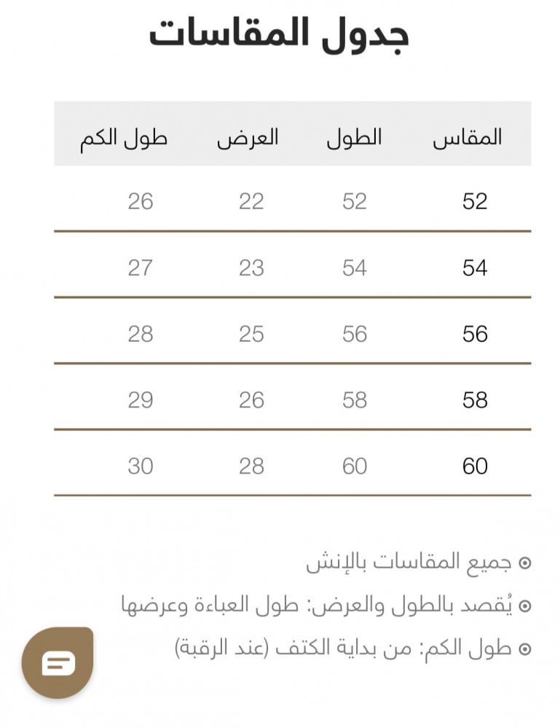Select the المقاس column header
The image size is (560, 728).
click(468, 137)
